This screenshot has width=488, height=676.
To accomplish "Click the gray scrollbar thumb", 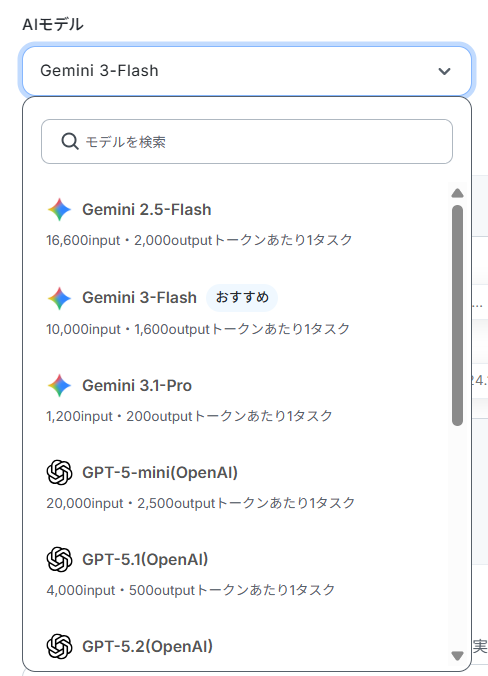I will click(457, 316).
